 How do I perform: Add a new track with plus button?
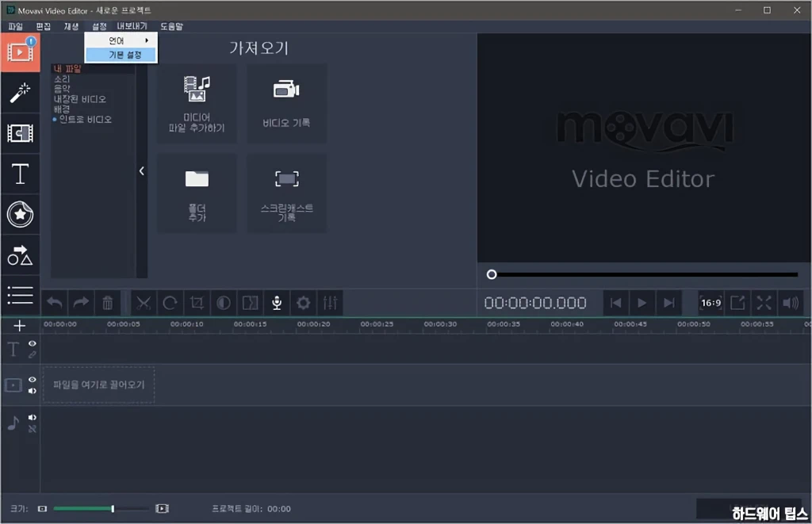click(19, 326)
